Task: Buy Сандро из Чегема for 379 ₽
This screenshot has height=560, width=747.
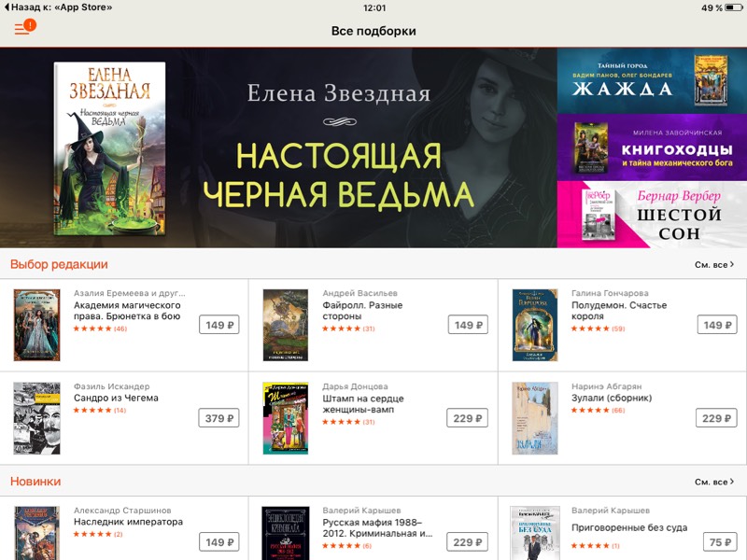Action: point(218,418)
